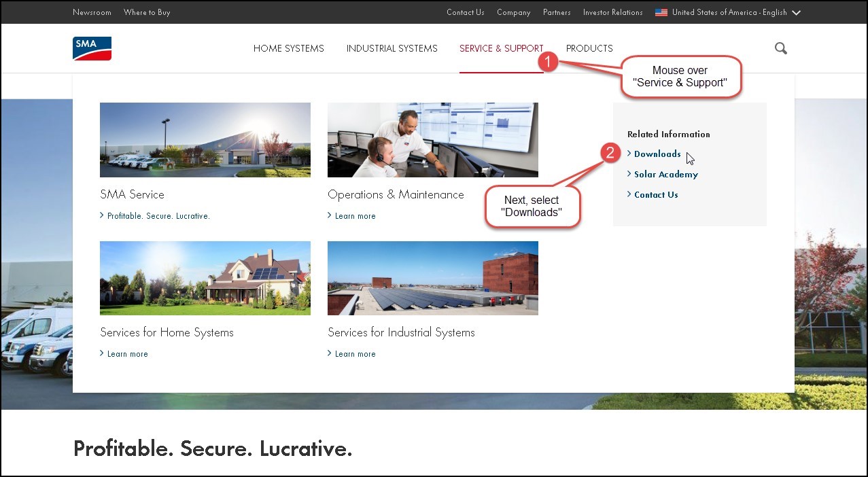The image size is (868, 477).
Task: Click the Services for Industrial Systems rooftop image
Action: tap(432, 277)
